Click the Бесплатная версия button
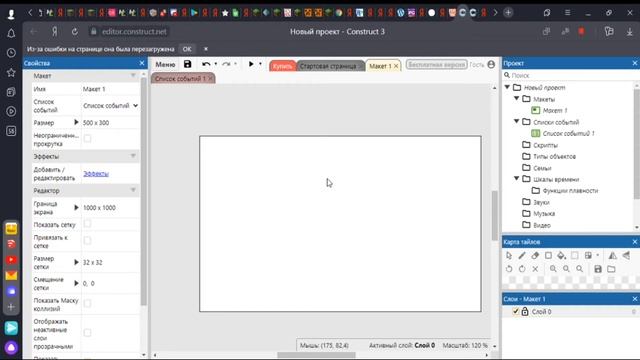 point(436,65)
